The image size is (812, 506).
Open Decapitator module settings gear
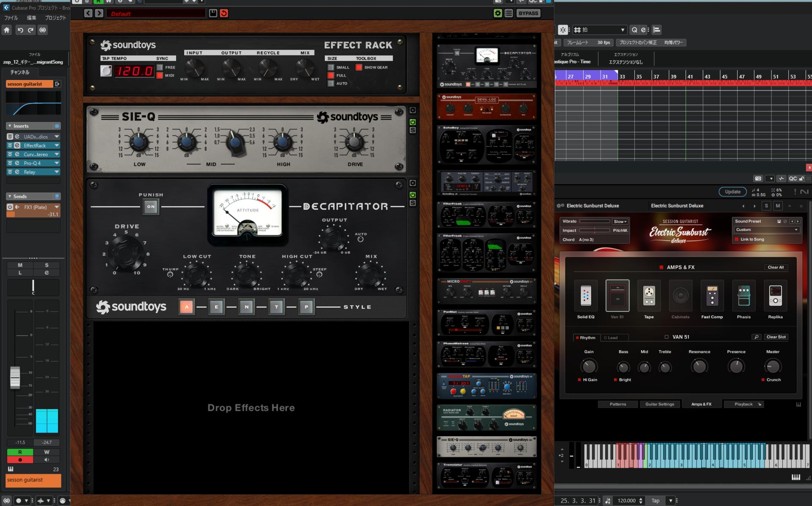[413, 183]
